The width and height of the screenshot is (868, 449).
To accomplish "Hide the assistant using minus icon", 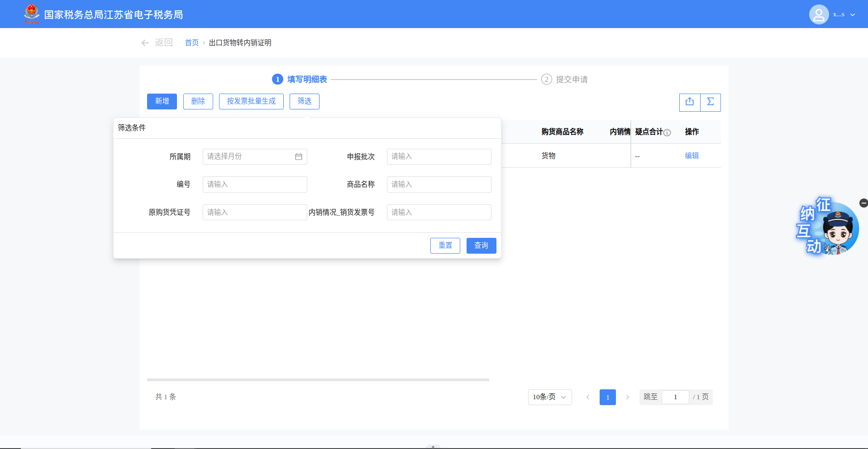I will tap(863, 203).
